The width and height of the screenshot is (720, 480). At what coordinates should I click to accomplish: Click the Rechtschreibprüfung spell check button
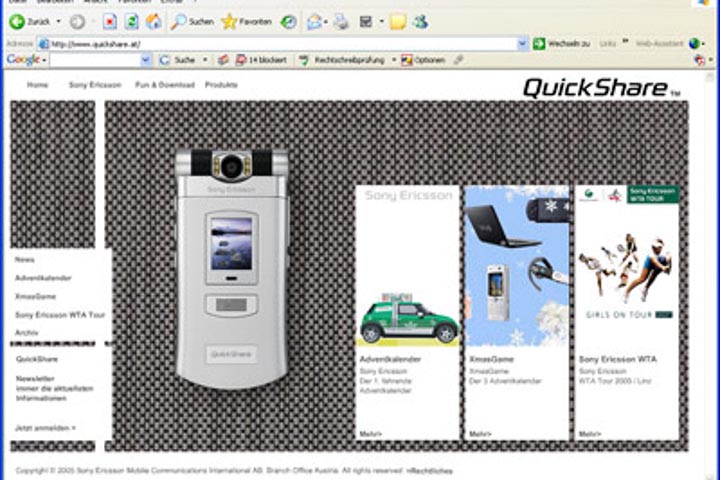[x=342, y=60]
